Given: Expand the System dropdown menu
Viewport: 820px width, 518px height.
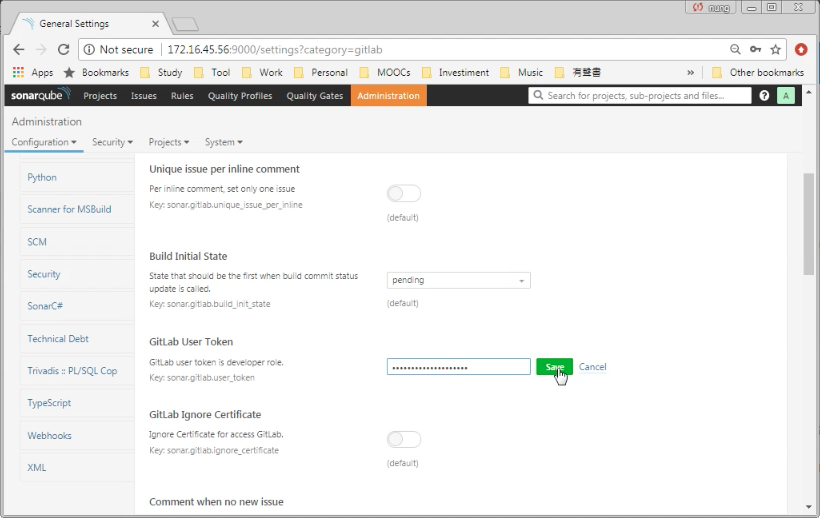Looking at the screenshot, I should (x=224, y=142).
